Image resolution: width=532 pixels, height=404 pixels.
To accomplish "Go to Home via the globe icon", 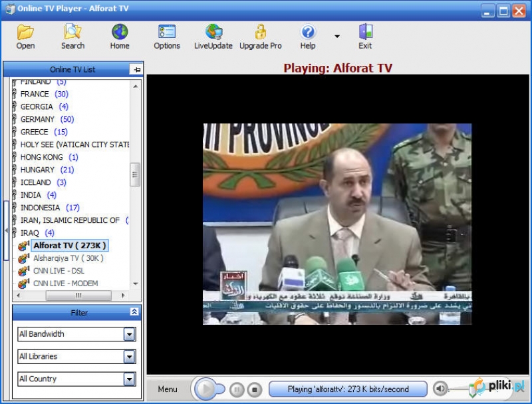I will 120,37.
